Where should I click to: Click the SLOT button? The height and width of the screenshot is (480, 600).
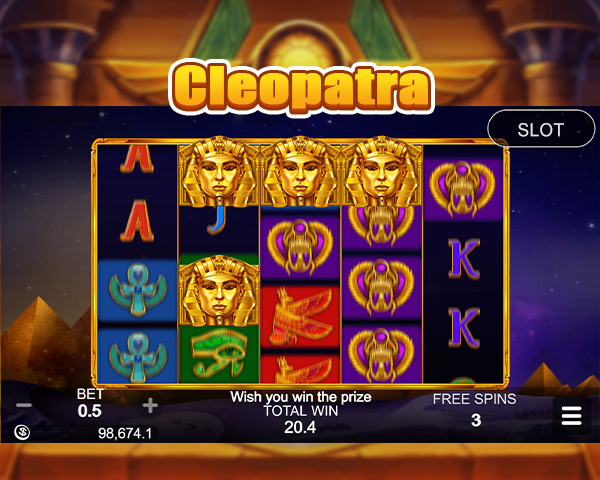[541, 129]
